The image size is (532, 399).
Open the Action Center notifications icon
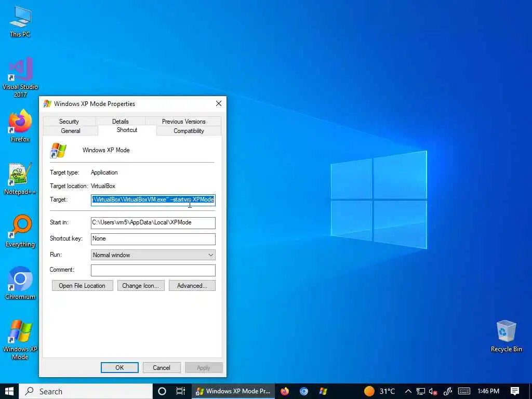(x=515, y=391)
